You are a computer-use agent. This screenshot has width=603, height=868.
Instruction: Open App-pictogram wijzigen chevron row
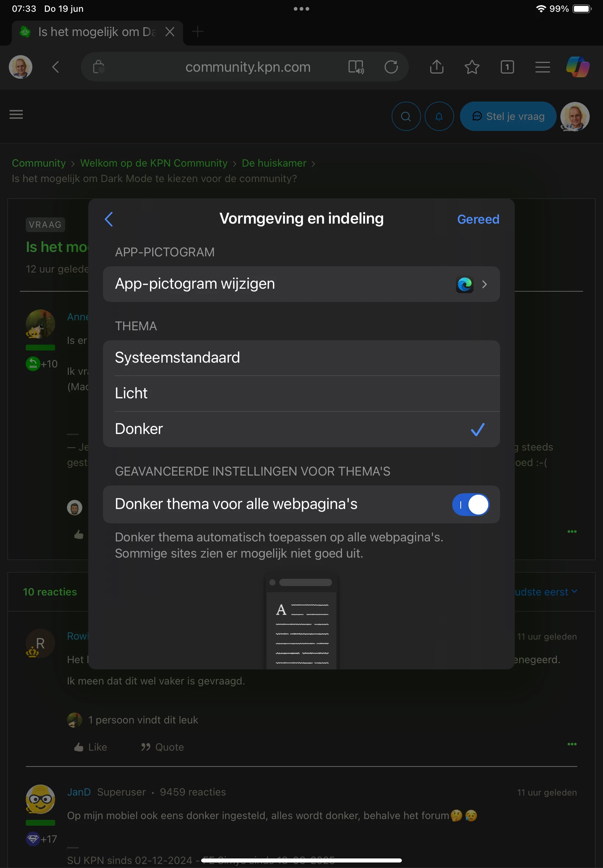301,284
